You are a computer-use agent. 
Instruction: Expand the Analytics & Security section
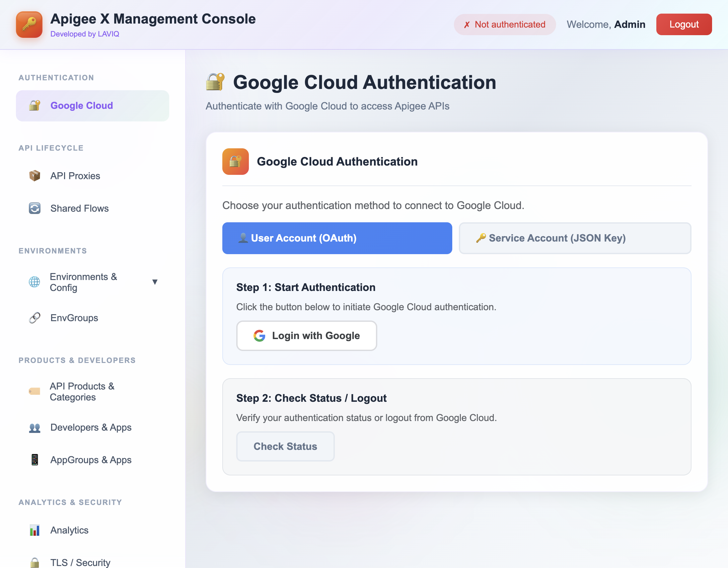[x=70, y=502]
